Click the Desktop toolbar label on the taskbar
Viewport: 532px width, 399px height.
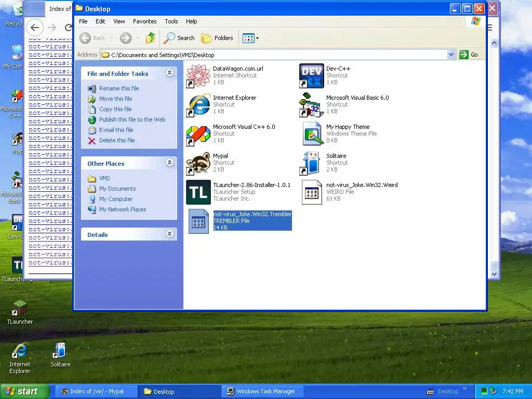click(448, 391)
